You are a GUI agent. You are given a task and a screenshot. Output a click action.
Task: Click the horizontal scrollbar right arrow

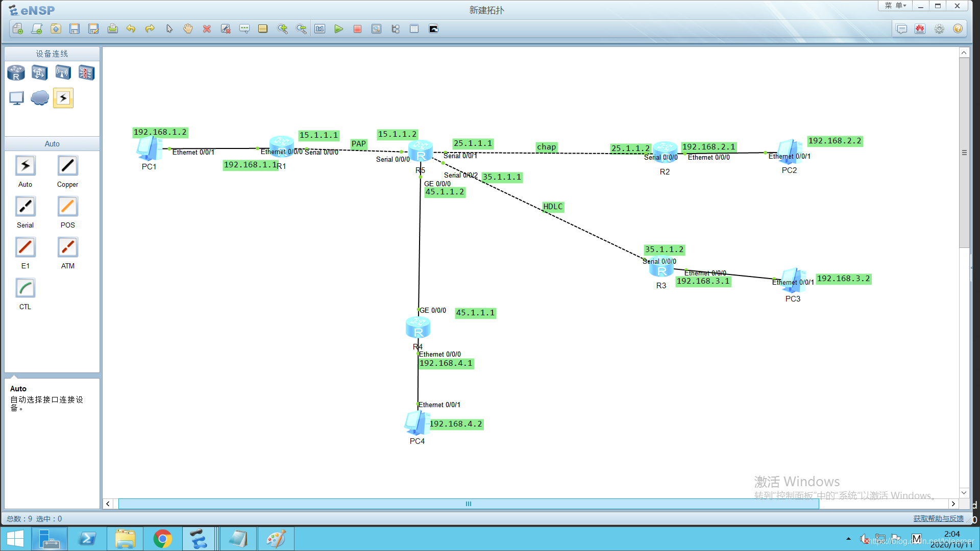(x=953, y=504)
